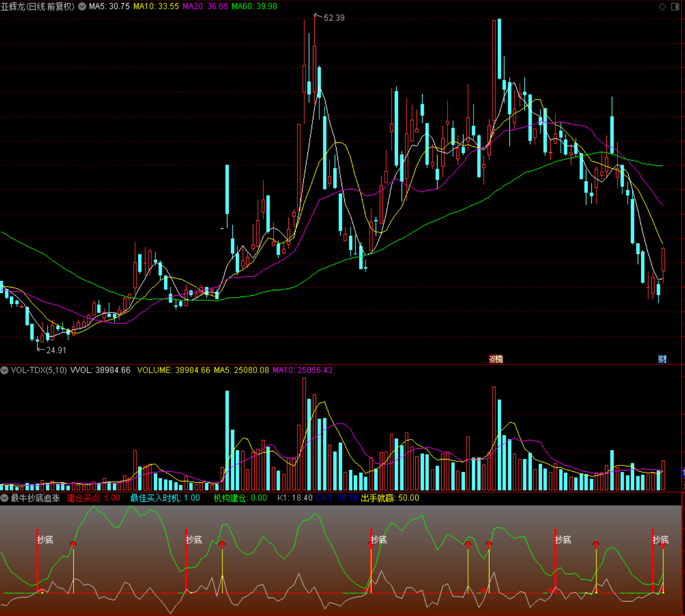The image size is (685, 616).
Task: Click the VOLUME: 38984.66 label
Action: 174,370
